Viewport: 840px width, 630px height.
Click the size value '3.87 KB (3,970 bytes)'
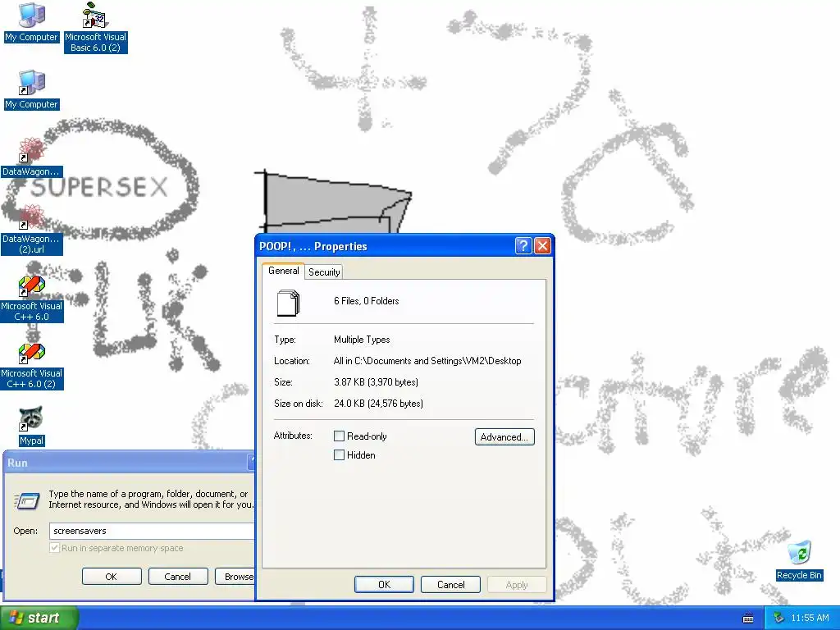pos(376,382)
